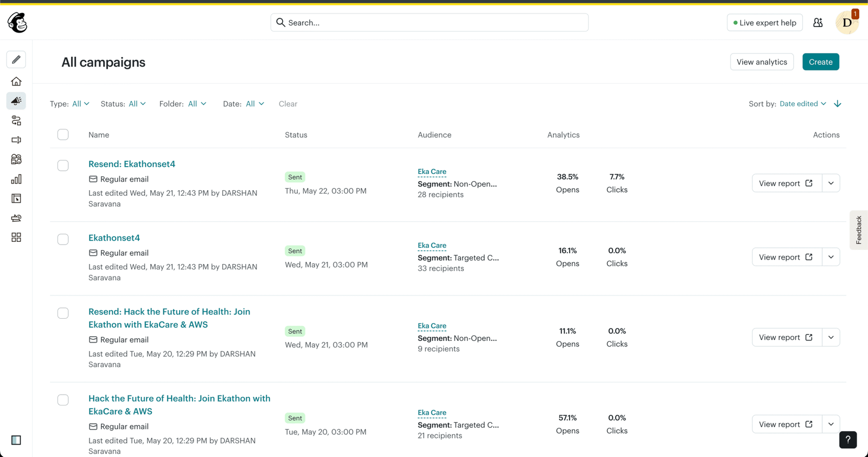Open Eka Care audience in 21 recipients row
The height and width of the screenshot is (457, 868).
tap(432, 413)
